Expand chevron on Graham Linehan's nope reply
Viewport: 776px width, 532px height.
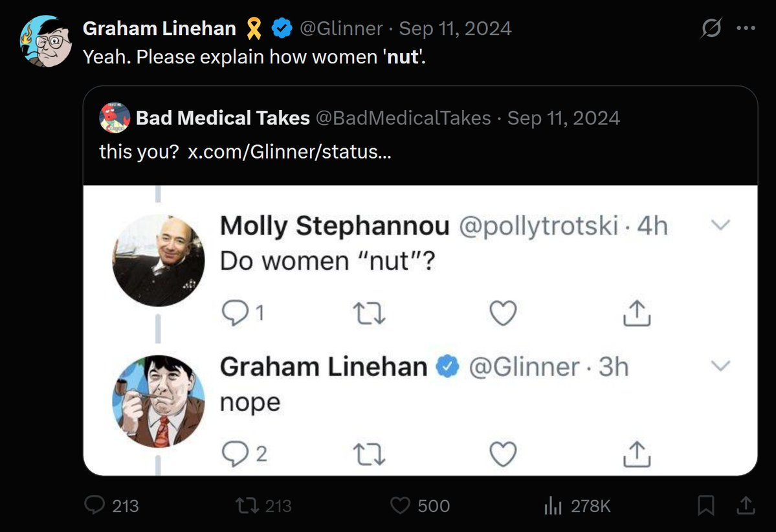720,366
